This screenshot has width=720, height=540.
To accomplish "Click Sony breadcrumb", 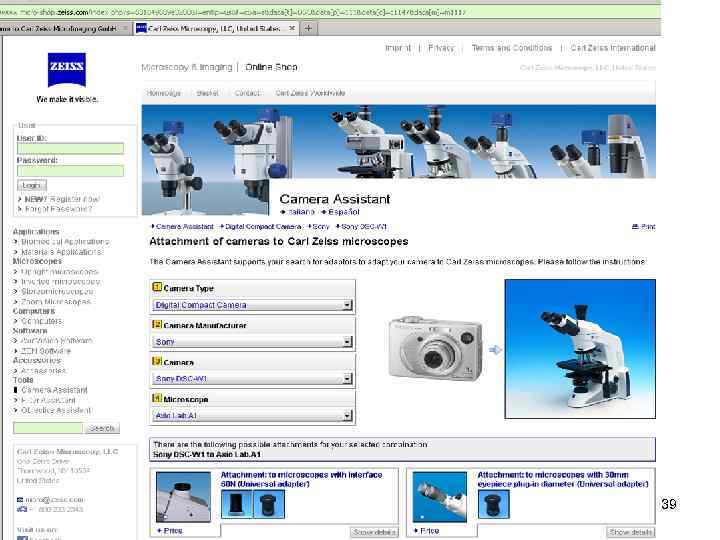I will pyautogui.click(x=321, y=227).
